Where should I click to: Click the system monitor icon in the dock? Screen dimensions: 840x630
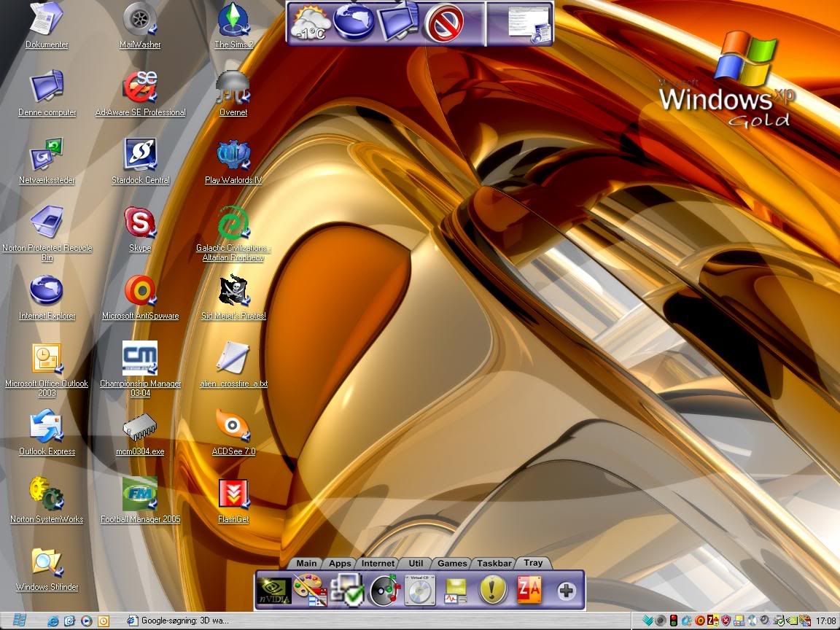coord(455,591)
